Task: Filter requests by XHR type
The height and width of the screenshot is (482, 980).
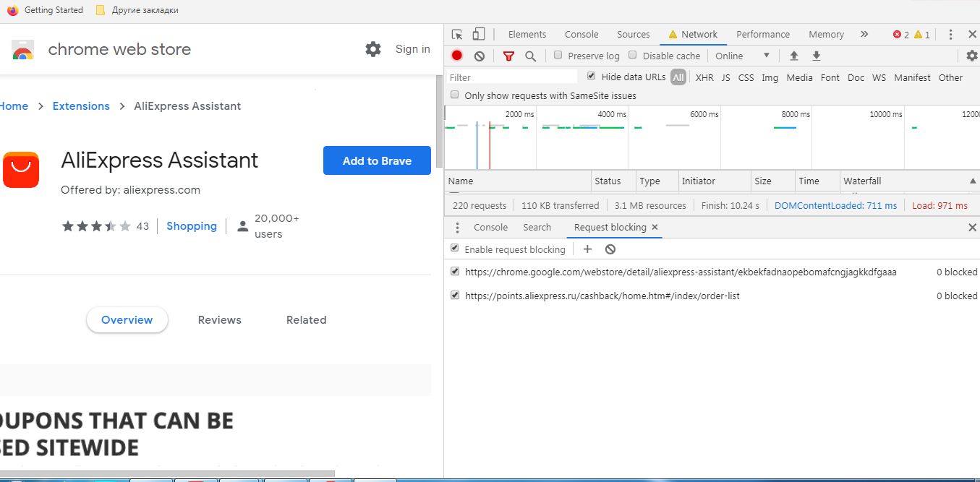Action: click(704, 77)
